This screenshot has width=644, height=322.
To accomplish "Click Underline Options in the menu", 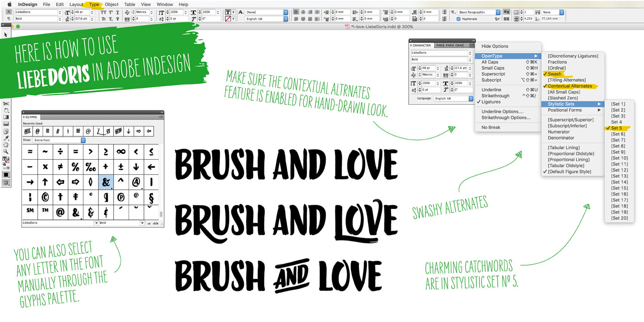I will pos(502,111).
